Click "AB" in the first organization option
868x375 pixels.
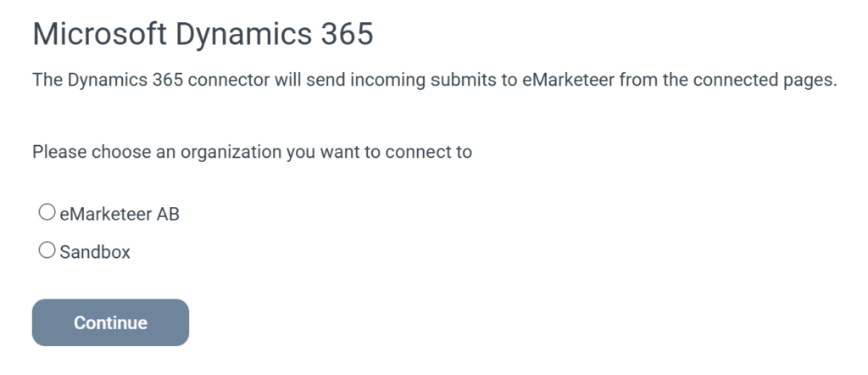[169, 214]
